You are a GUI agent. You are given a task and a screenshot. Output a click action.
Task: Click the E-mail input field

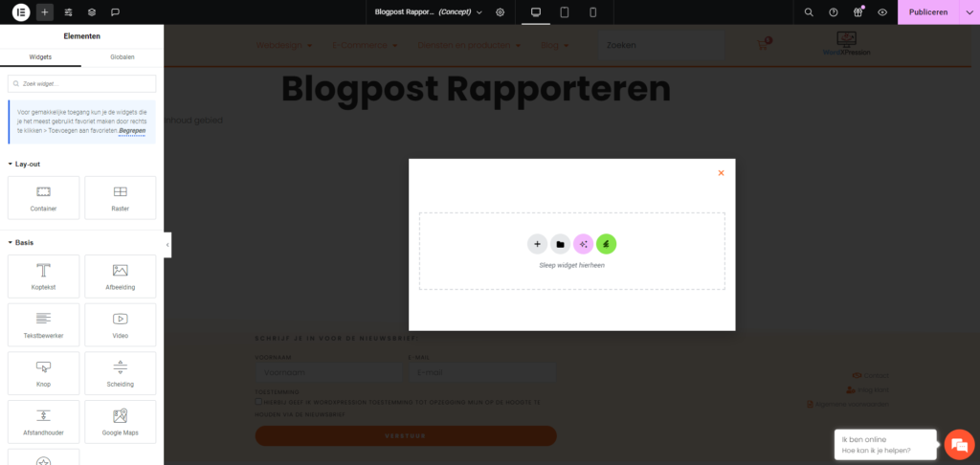coord(482,372)
